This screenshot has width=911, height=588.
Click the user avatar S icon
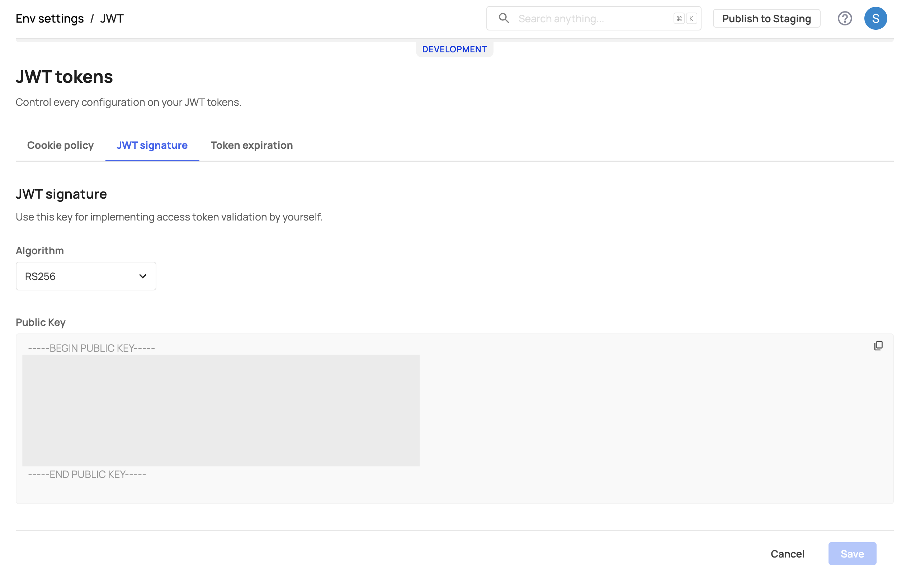(875, 18)
